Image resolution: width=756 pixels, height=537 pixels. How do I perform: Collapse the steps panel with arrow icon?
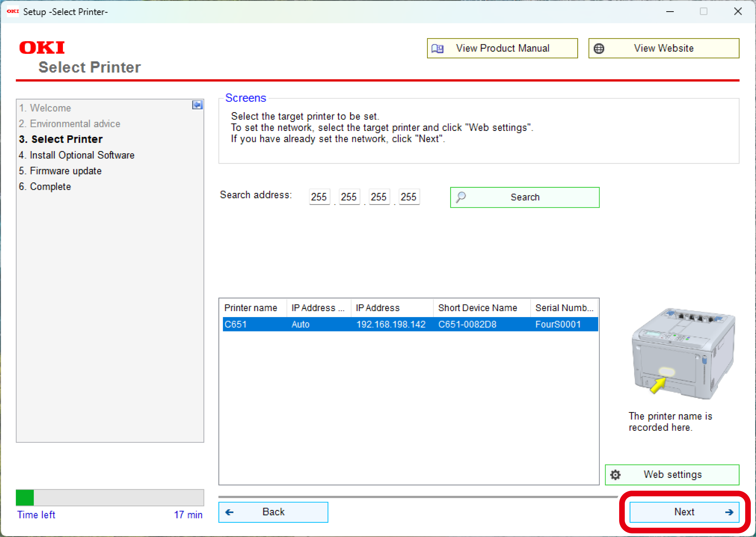[197, 105]
